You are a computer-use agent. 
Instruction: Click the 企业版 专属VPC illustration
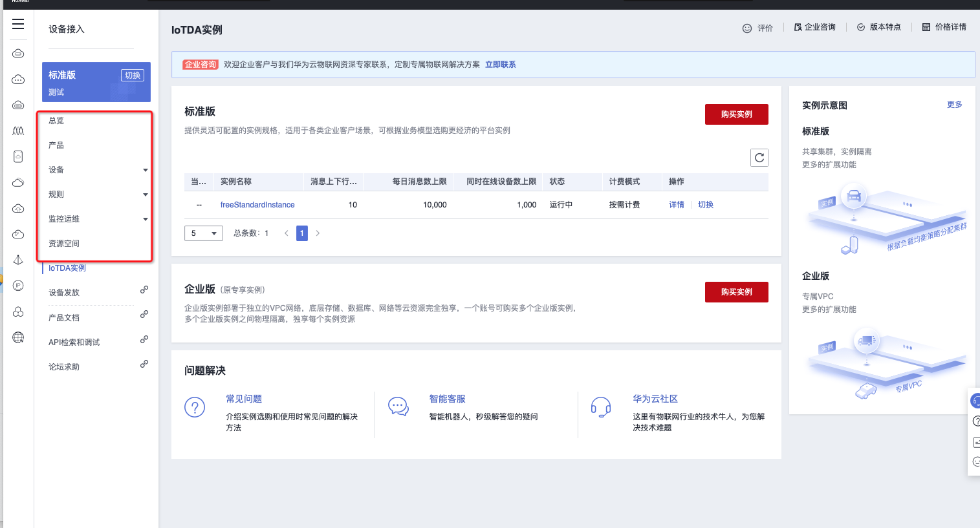tap(886, 364)
